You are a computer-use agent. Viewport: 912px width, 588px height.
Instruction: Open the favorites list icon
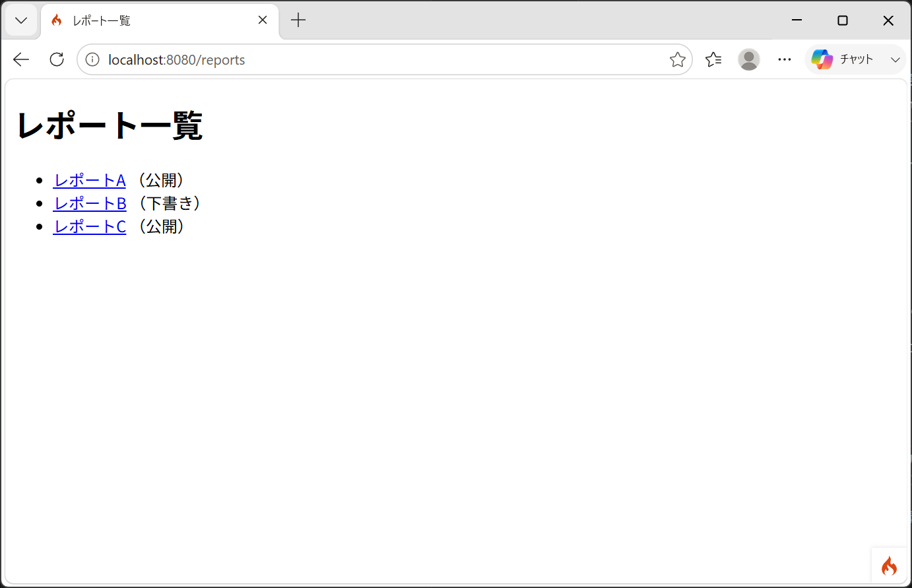713,59
